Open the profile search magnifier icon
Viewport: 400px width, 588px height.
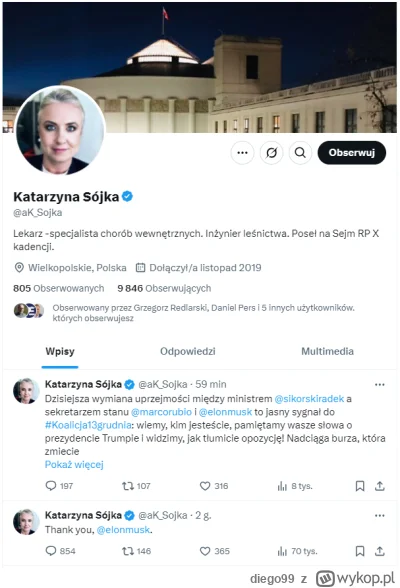(300, 153)
